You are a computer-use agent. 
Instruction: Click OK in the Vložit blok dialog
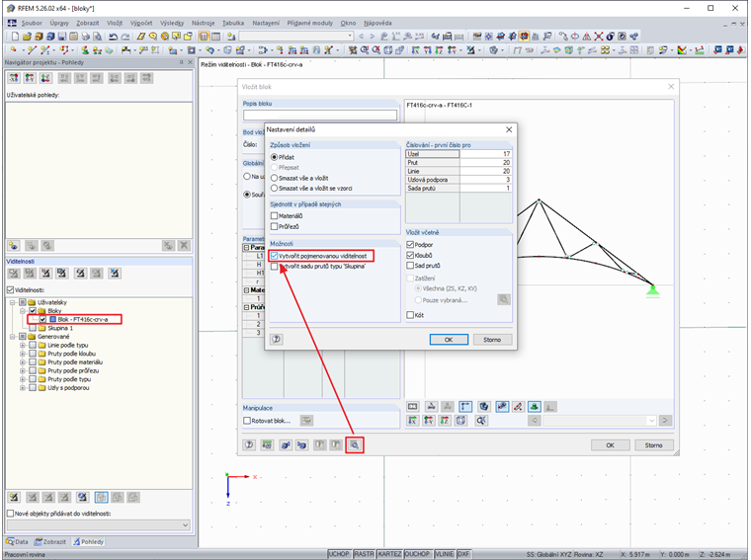(x=611, y=445)
